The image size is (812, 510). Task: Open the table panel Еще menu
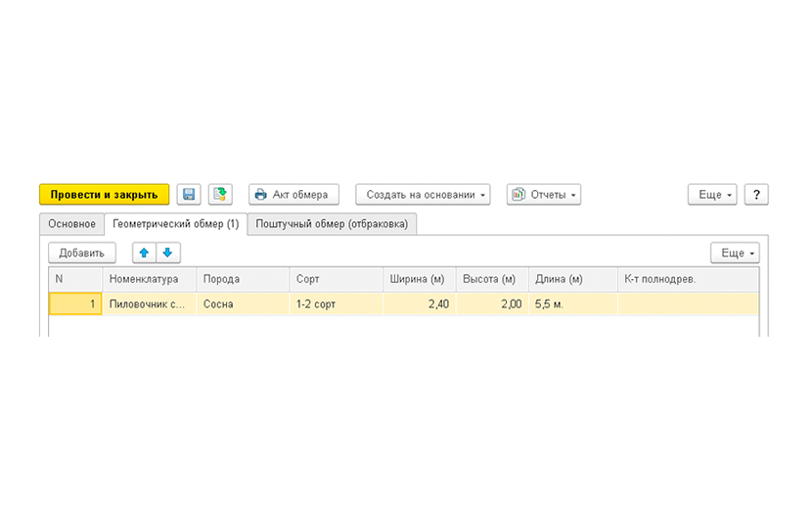(735, 253)
